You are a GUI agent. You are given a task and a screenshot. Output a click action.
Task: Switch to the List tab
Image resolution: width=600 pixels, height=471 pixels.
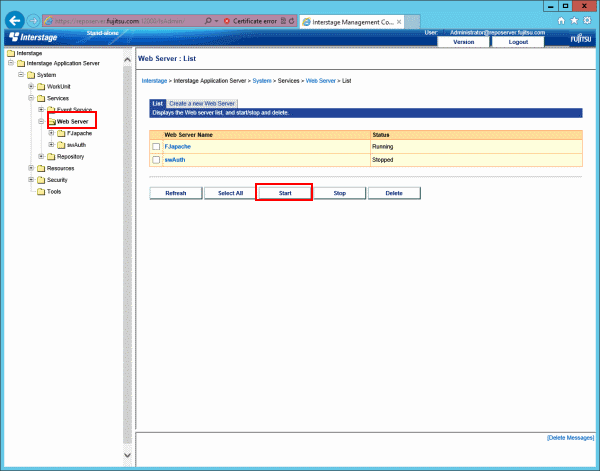pos(158,104)
